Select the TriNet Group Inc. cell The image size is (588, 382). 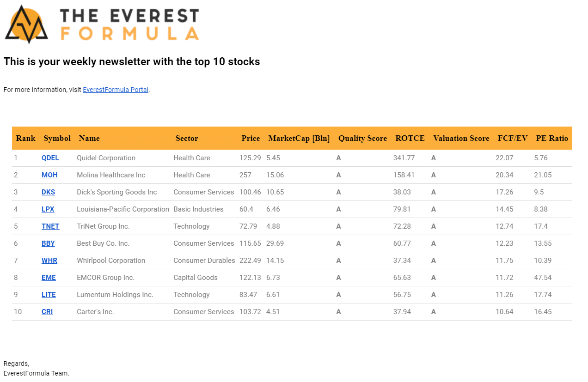(x=103, y=226)
